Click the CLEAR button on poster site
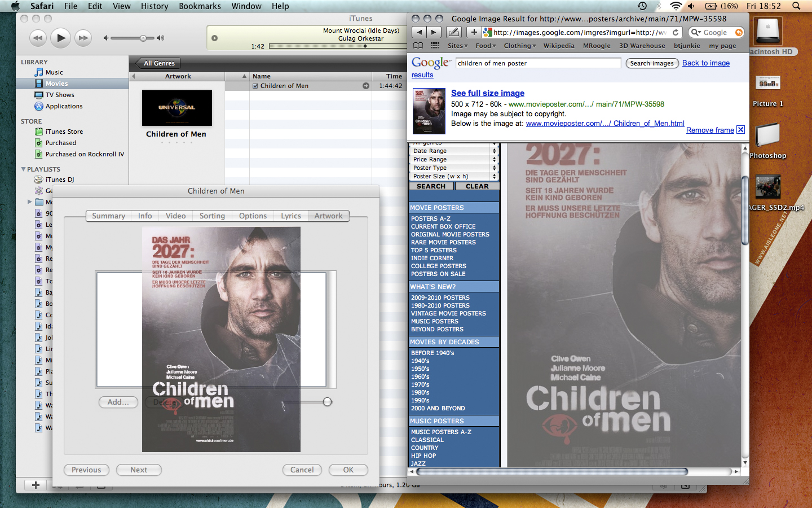This screenshot has width=812, height=508. [x=477, y=186]
